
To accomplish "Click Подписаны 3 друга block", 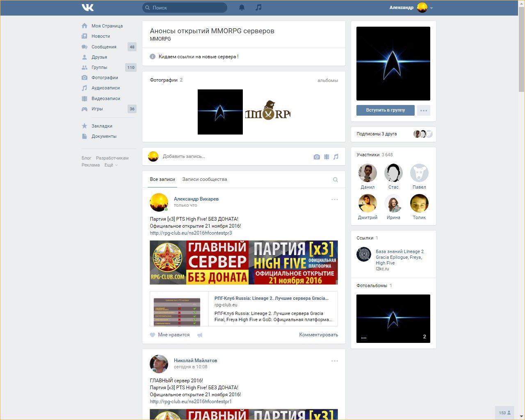I will pyautogui.click(x=393, y=134).
